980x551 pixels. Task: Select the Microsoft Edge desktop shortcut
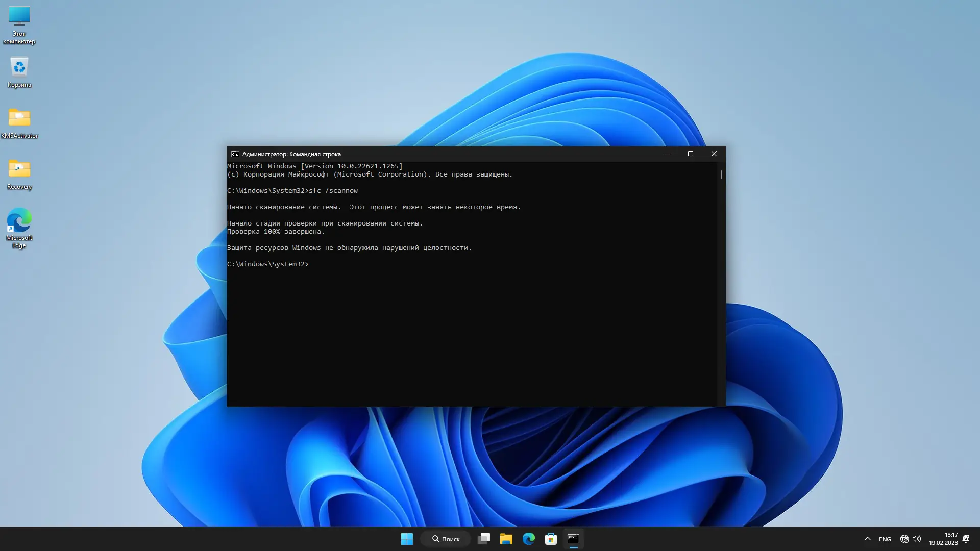(19, 227)
